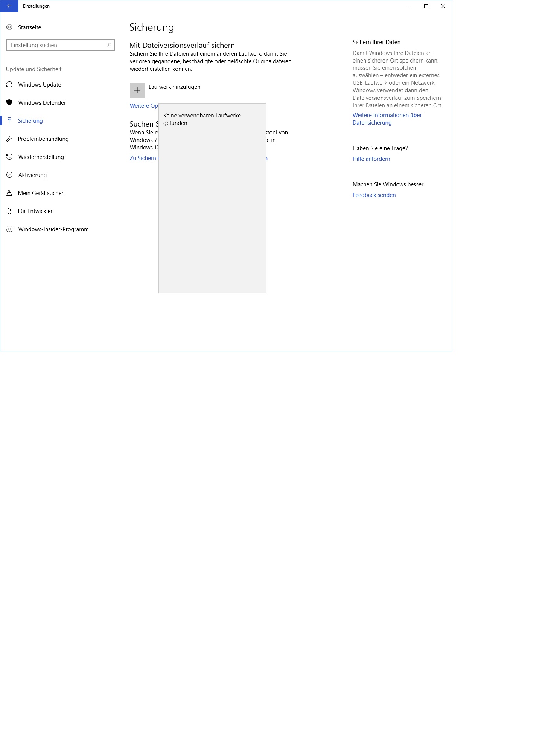Click the Laufwerk hinzufügen label
The height and width of the screenshot is (747, 560).
click(x=174, y=87)
